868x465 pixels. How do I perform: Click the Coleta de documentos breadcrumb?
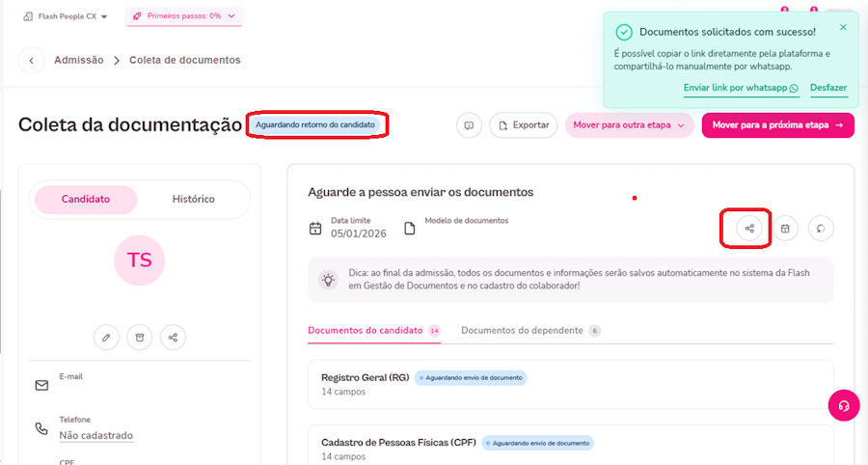(185, 61)
